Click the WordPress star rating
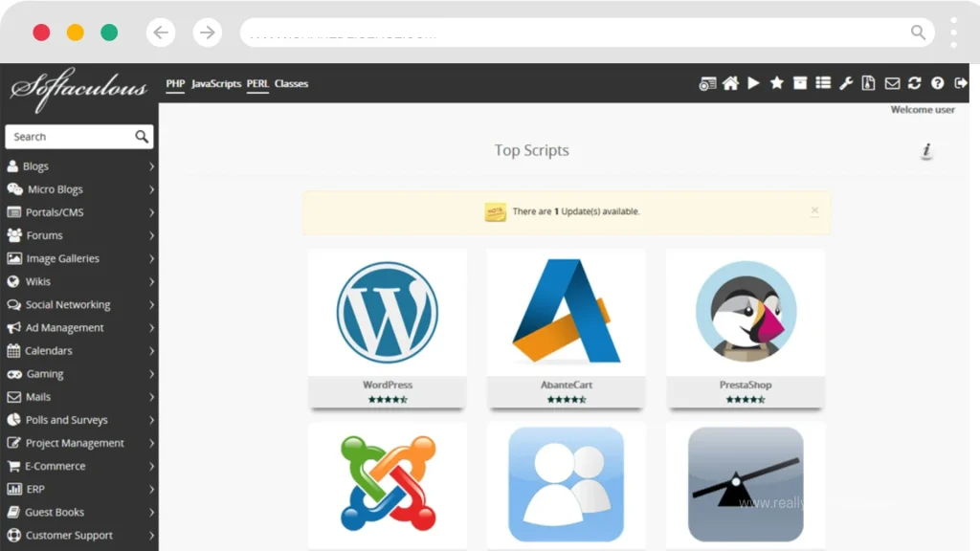The width and height of the screenshot is (980, 551). tap(387, 397)
